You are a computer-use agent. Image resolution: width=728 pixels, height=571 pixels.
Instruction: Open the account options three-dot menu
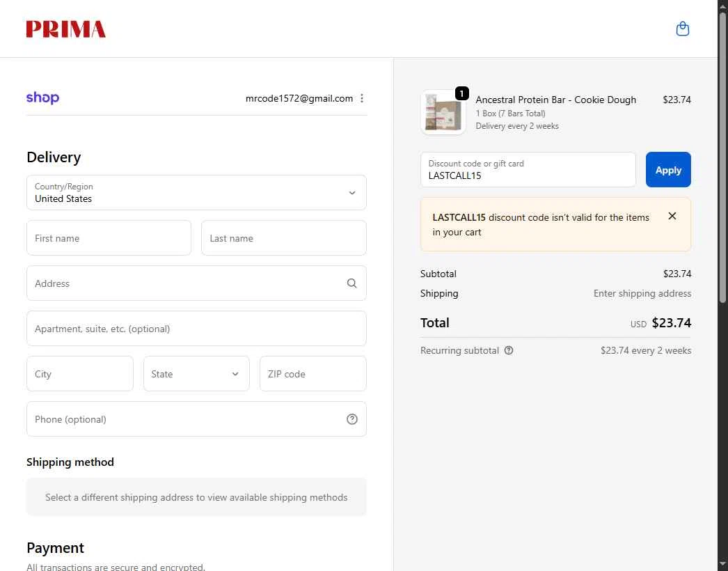(x=362, y=98)
